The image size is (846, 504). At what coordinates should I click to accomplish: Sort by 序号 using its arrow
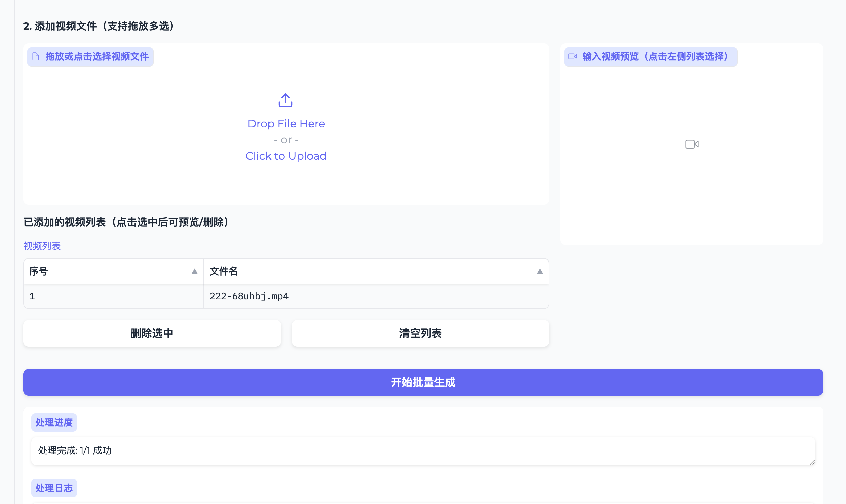coord(195,271)
